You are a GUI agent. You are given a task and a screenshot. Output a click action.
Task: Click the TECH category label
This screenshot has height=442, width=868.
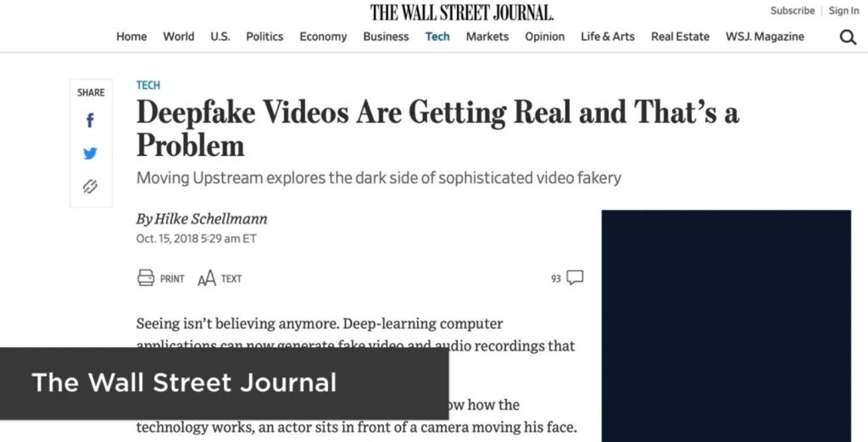(x=148, y=85)
